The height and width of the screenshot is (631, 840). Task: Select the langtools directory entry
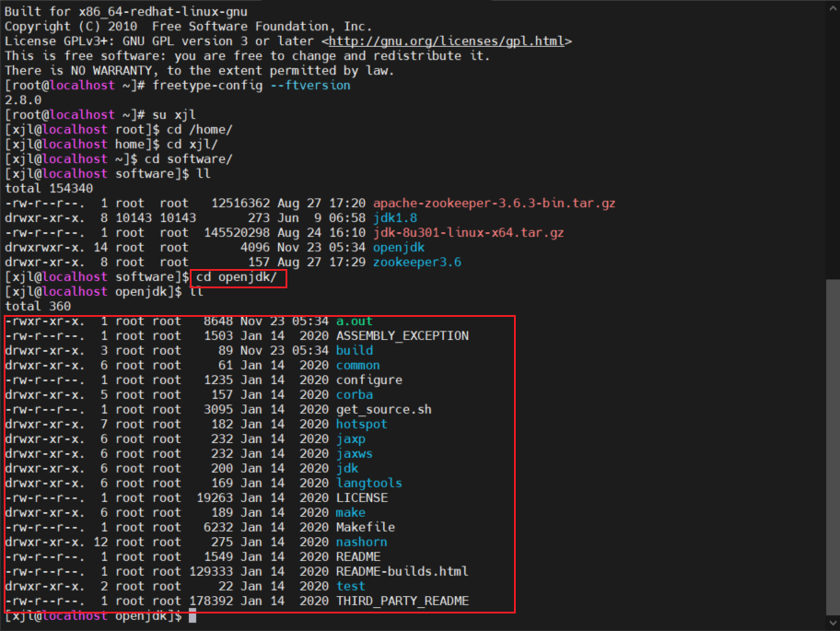click(369, 484)
